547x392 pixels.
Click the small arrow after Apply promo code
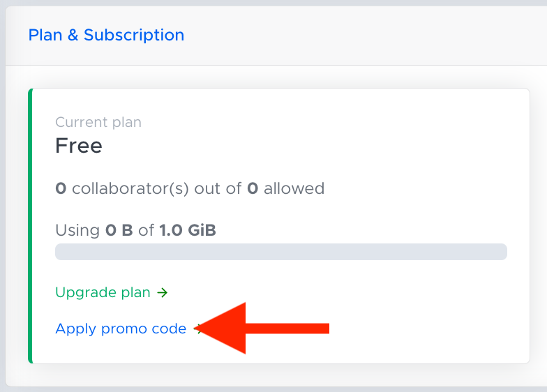point(198,329)
